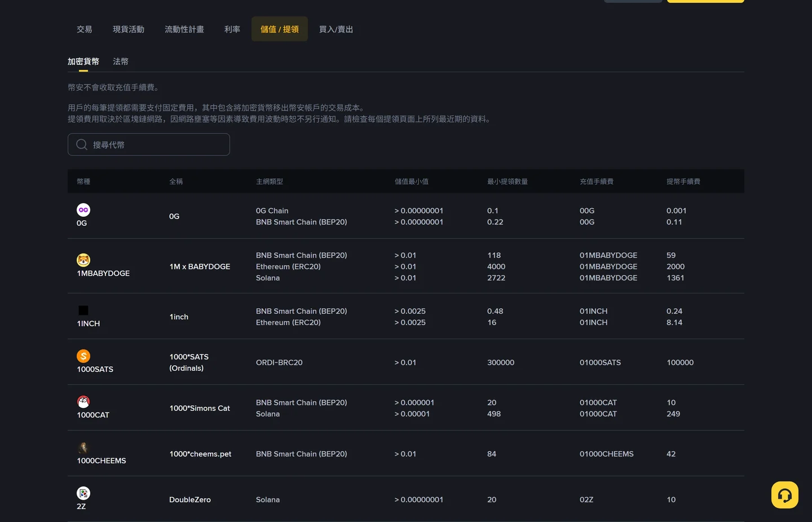Click the 02Z deposit fee cell
This screenshot has height=522, width=812.
[586, 500]
